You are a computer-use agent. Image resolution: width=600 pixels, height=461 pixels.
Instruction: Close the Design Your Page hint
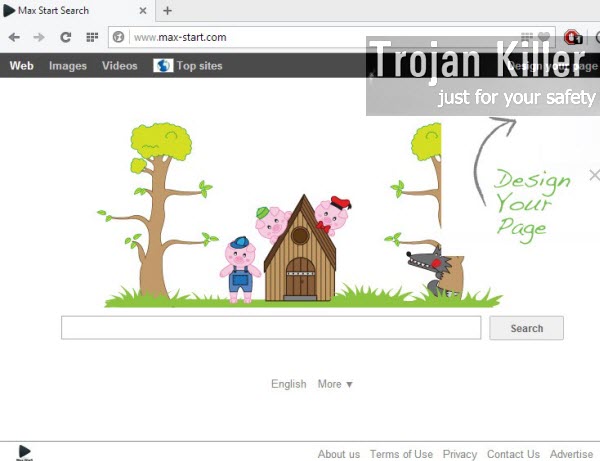pos(595,175)
